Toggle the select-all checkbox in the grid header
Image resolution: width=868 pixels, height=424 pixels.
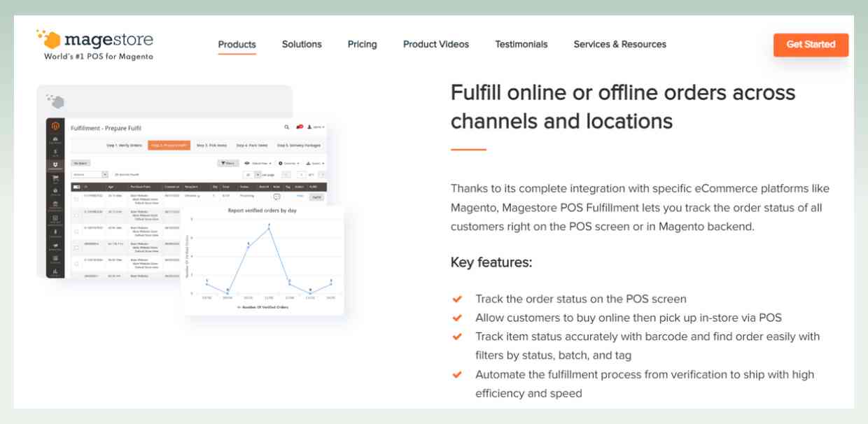76,187
